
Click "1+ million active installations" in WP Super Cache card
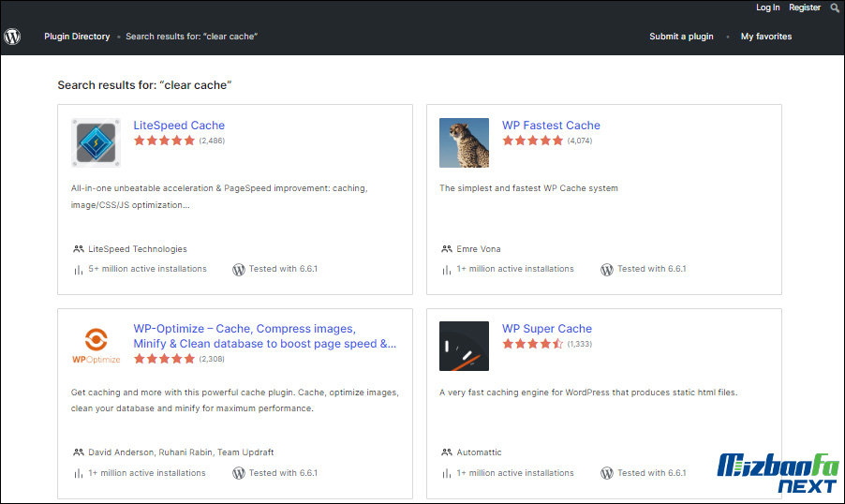point(515,473)
